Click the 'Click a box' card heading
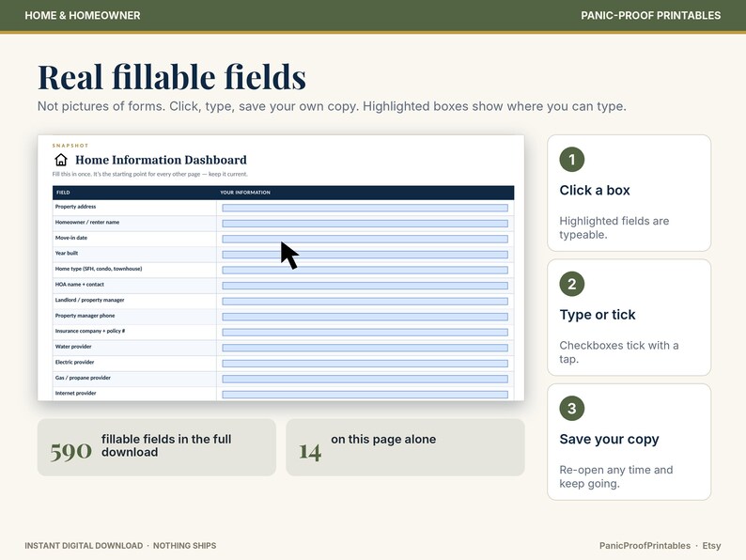The width and height of the screenshot is (746, 560). [594, 191]
